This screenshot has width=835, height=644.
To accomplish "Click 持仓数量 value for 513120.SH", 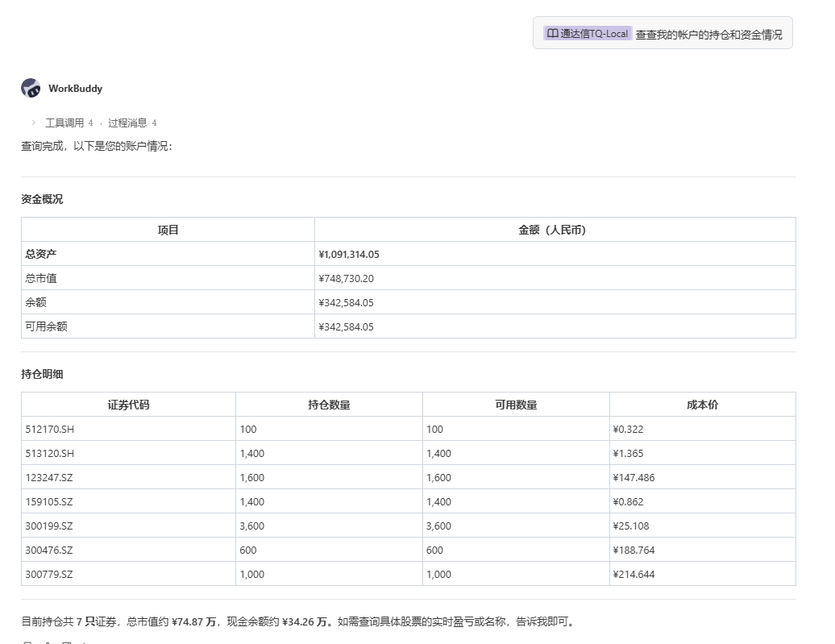I will coord(252,453).
